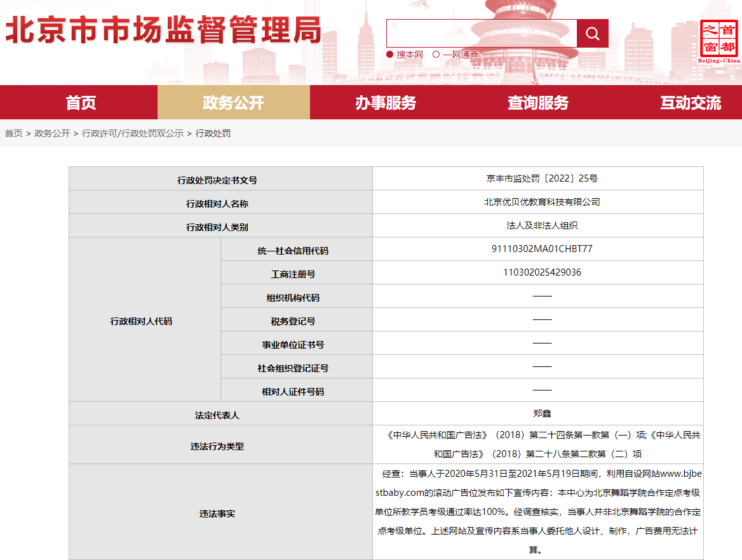
Task: Click the credit code 91110302MA01CHBT77
Action: tap(542, 249)
